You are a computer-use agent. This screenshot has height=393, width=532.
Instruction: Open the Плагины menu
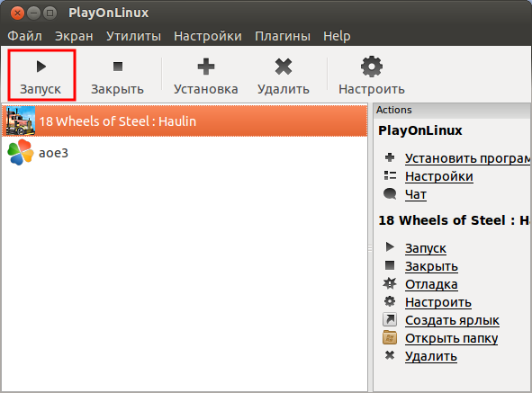(x=283, y=36)
